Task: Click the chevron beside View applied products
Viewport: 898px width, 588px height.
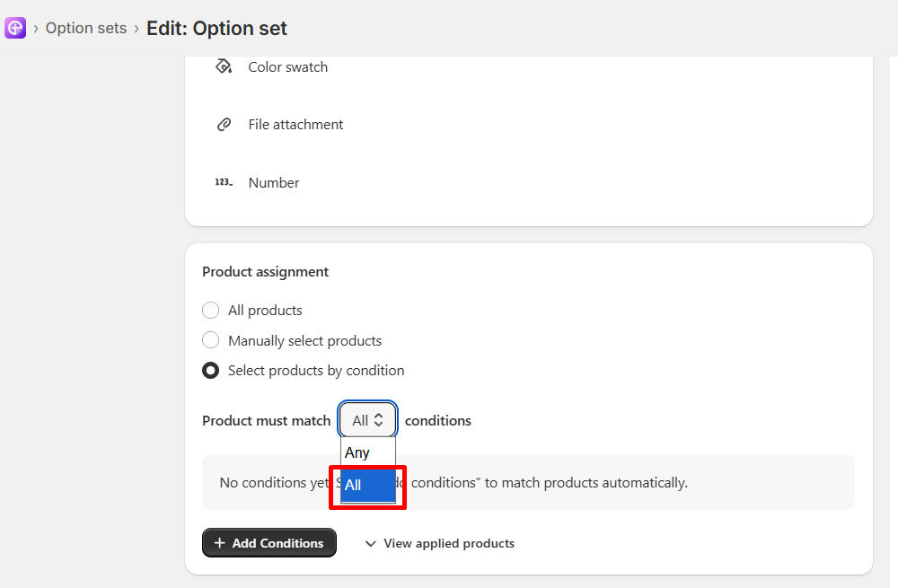Action: point(371,543)
